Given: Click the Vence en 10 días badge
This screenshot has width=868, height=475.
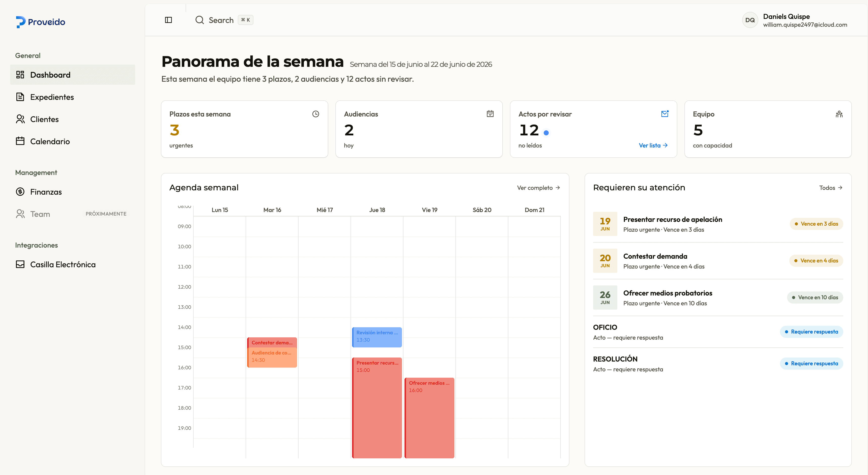Looking at the screenshot, I should tap(815, 298).
